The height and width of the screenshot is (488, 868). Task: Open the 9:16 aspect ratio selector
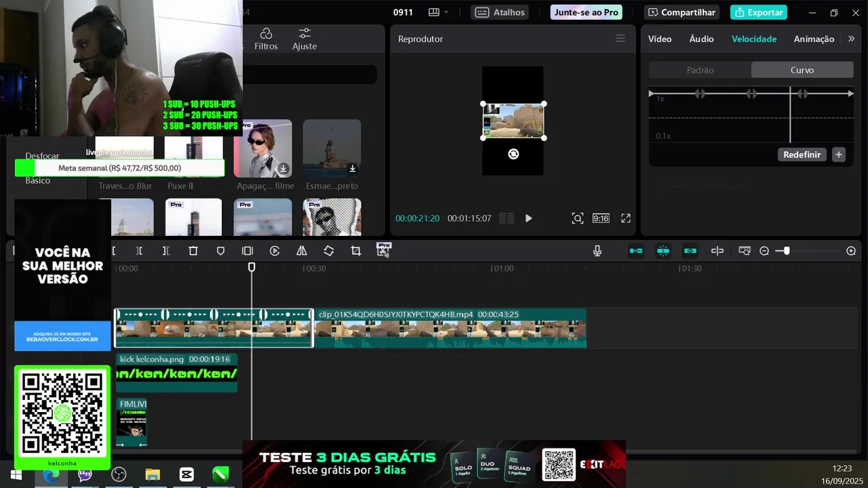[601, 218]
